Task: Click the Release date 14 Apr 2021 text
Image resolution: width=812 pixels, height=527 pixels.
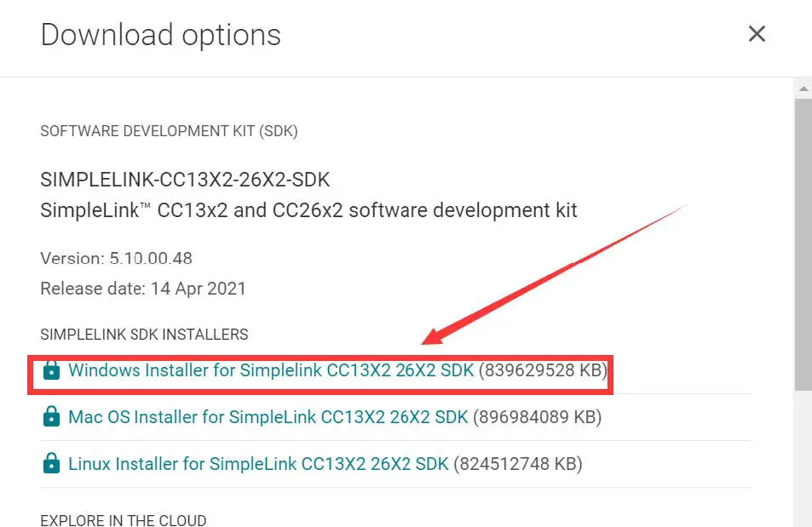Action: 143,289
